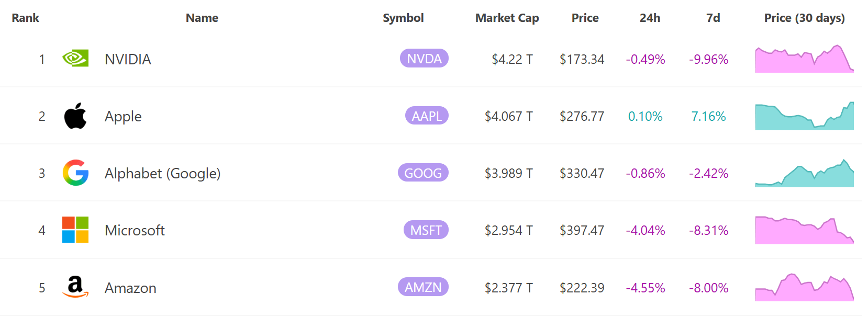
Task: Click the Google "G" logo icon
Action: pos(75,173)
